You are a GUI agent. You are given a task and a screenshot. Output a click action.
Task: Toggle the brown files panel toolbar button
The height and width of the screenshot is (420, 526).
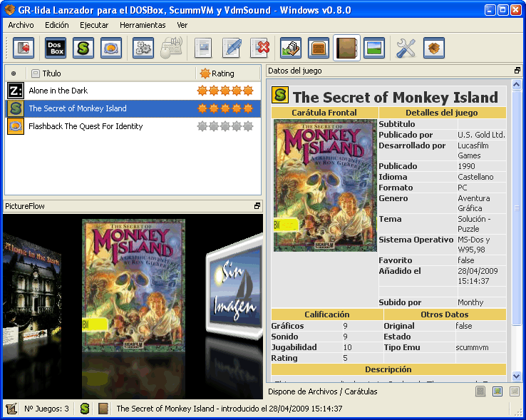pos(319,48)
